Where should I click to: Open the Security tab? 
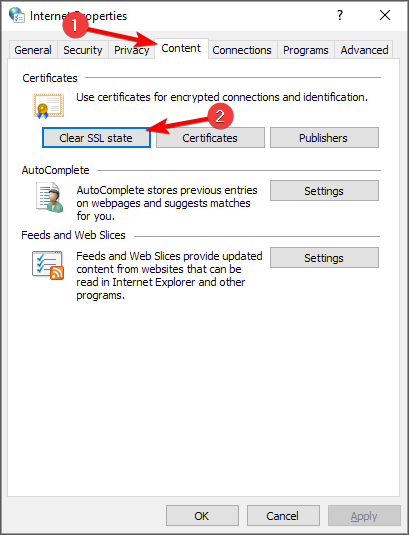tap(83, 50)
